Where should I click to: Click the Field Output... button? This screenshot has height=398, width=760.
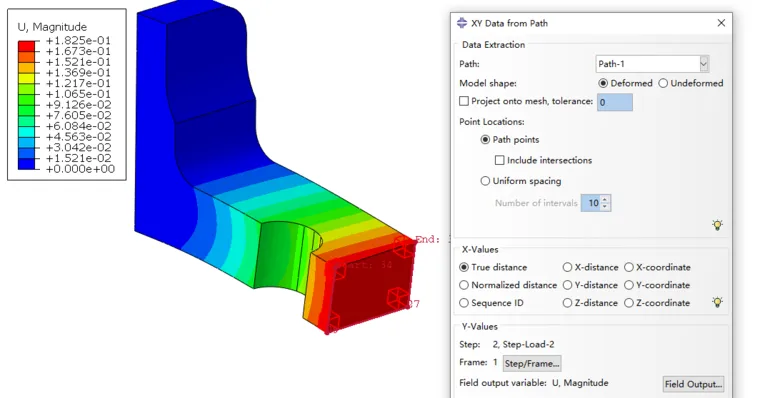[693, 384]
